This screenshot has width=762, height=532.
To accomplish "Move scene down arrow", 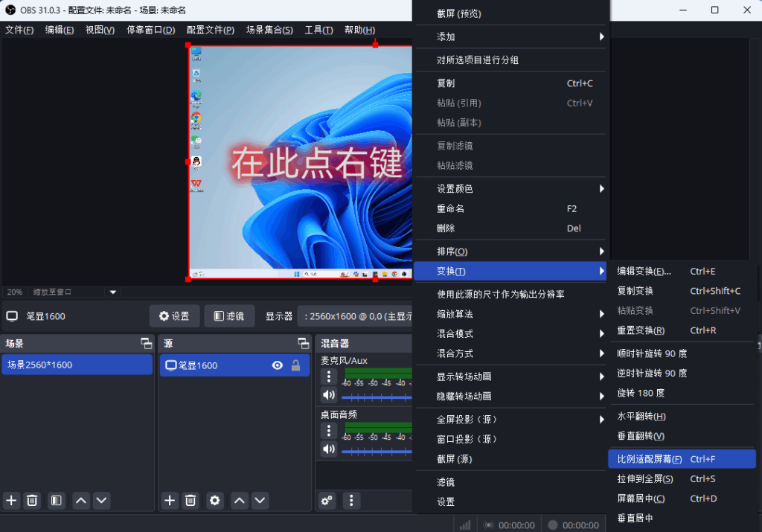I will coord(101,501).
